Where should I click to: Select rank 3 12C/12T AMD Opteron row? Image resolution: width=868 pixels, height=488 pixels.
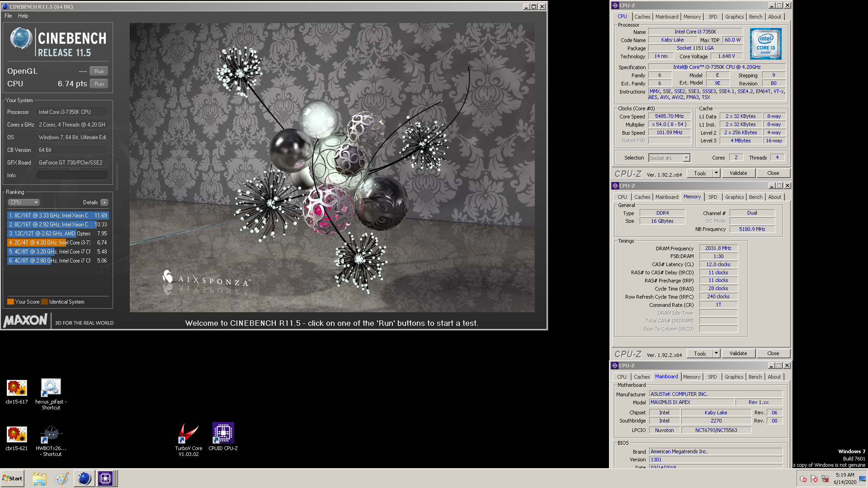58,234
